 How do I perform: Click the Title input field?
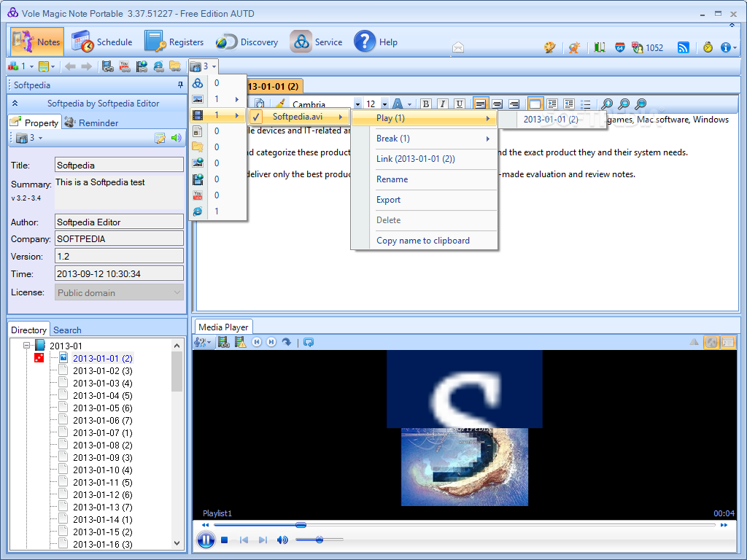[x=119, y=165]
